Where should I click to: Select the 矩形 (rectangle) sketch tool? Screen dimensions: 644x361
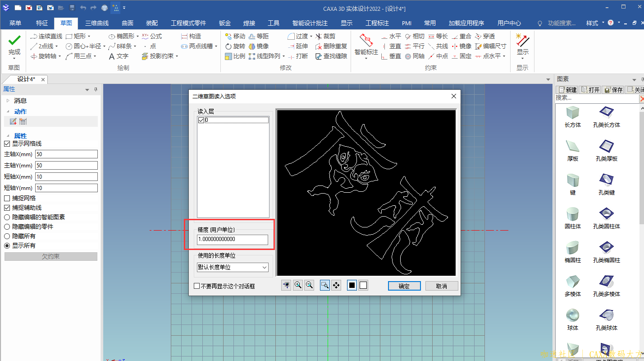click(x=80, y=36)
